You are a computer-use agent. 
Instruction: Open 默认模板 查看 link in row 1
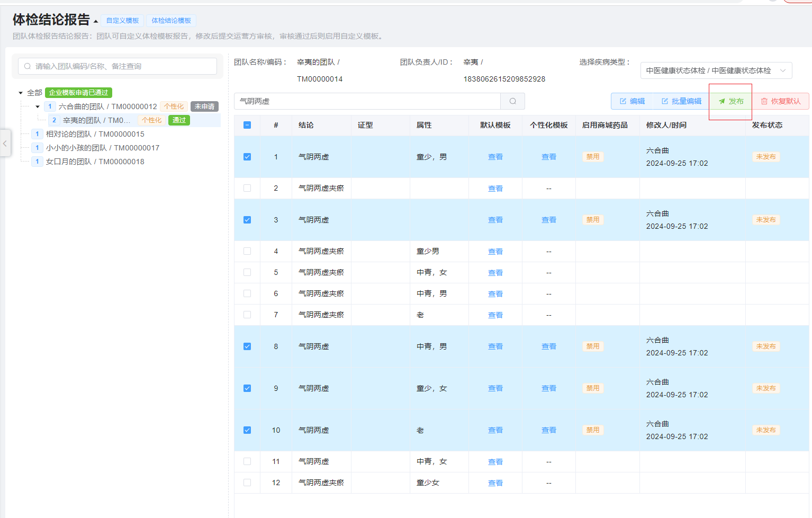(495, 157)
